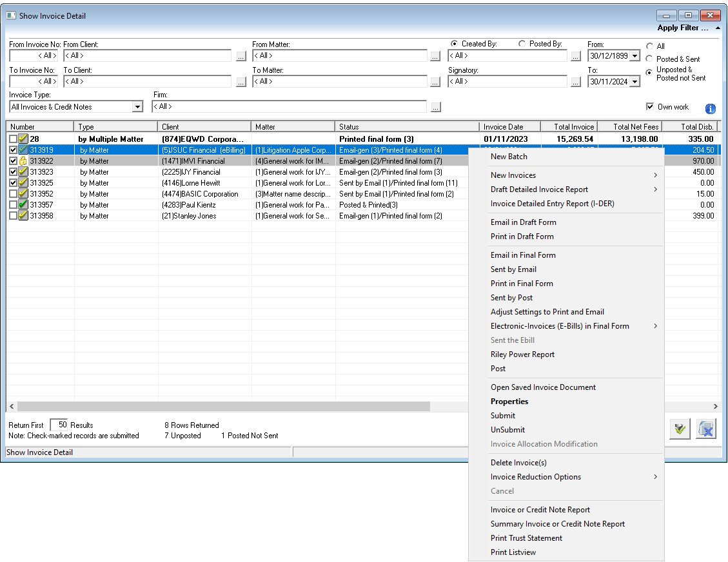Open the Firm lookup ellipsis button
The width and height of the screenshot is (728, 562).
pyautogui.click(x=435, y=107)
